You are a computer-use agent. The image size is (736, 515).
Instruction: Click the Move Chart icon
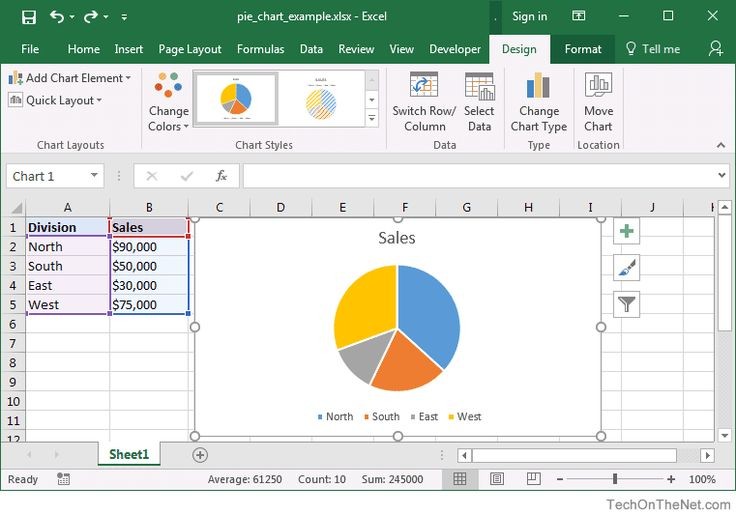pos(598,87)
